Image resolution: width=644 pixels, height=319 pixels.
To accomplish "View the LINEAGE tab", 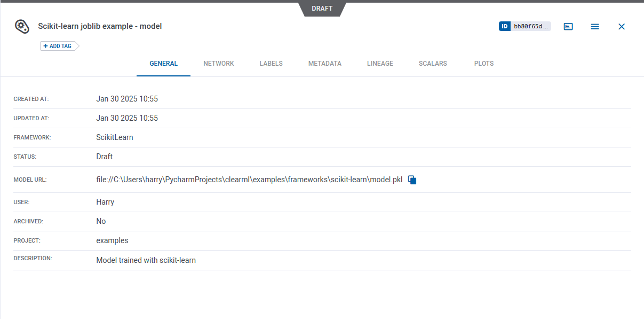I will click(x=380, y=63).
